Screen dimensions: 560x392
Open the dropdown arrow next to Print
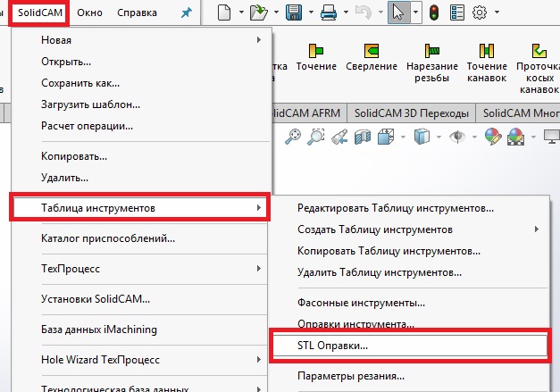(346, 13)
